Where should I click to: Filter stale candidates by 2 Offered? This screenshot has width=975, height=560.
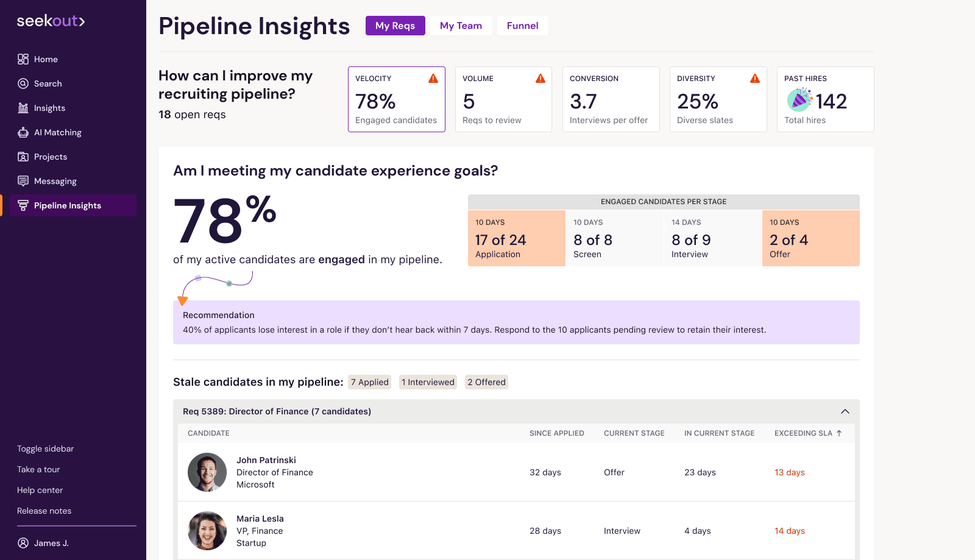pos(486,382)
